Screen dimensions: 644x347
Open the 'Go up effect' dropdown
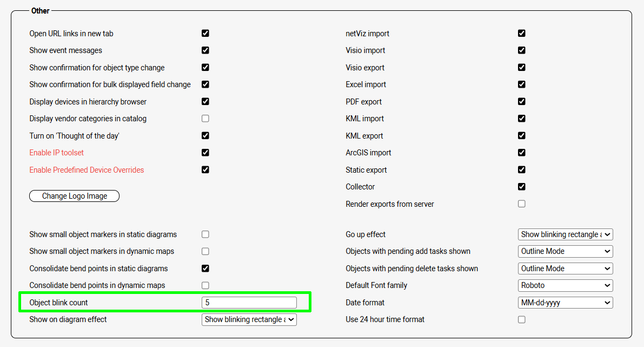(565, 234)
